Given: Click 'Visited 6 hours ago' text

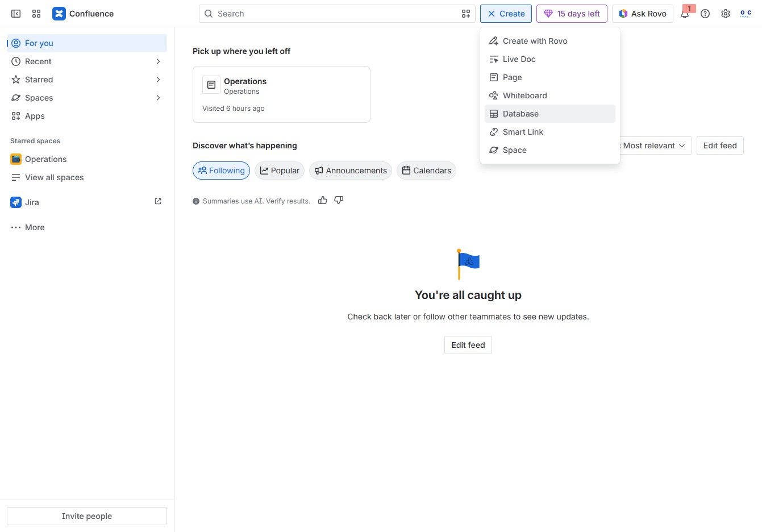Looking at the screenshot, I should point(234,109).
